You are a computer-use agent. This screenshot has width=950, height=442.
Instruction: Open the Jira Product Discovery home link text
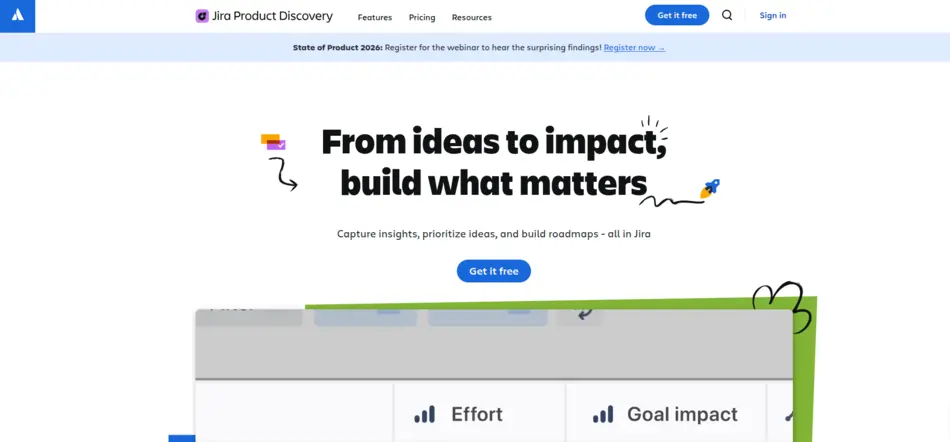[x=272, y=16]
